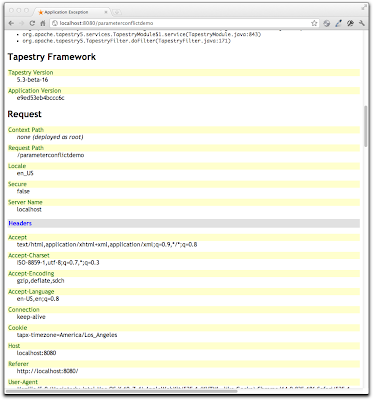The image size is (373, 400).
Task: Click the Accept-Encoding label
Action: pos(31,273)
